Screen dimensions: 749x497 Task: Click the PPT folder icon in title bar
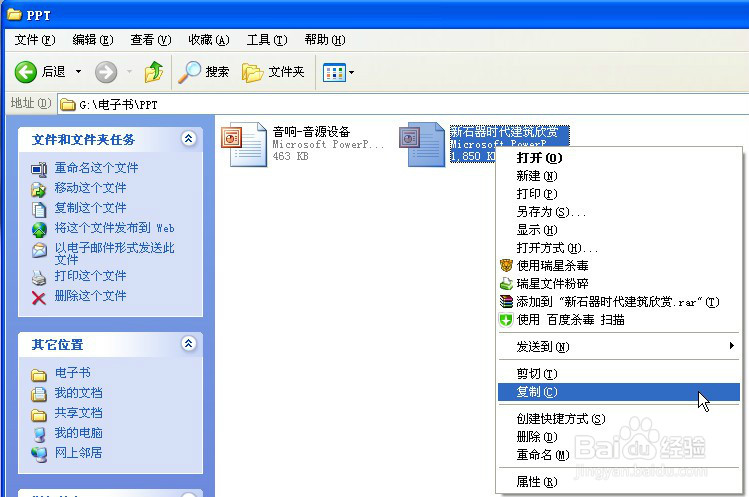(14, 15)
